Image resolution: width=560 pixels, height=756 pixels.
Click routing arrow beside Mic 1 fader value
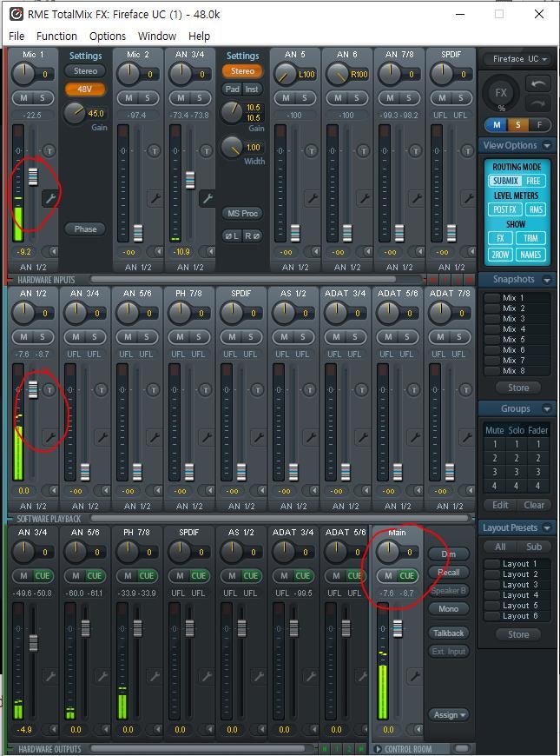click(50, 251)
